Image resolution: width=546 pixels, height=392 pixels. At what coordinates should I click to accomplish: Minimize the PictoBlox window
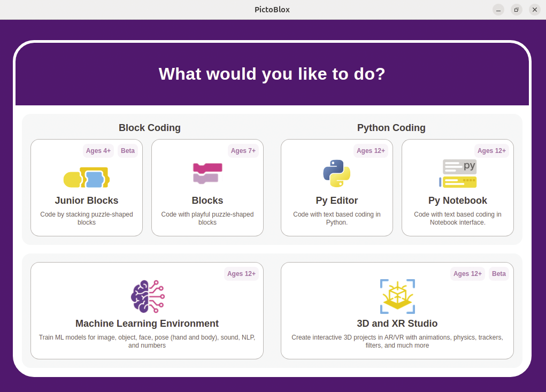point(498,10)
